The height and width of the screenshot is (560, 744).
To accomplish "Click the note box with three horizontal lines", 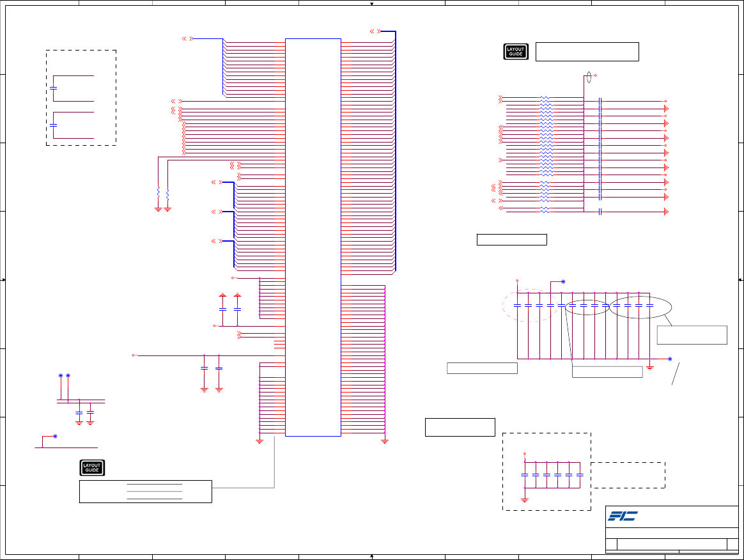I will point(146,492).
